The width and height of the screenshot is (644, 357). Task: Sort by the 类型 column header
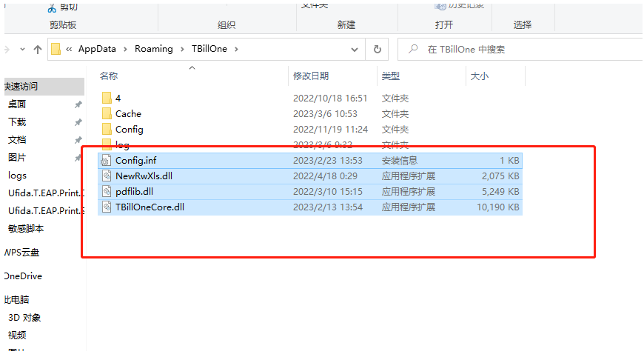pos(391,76)
